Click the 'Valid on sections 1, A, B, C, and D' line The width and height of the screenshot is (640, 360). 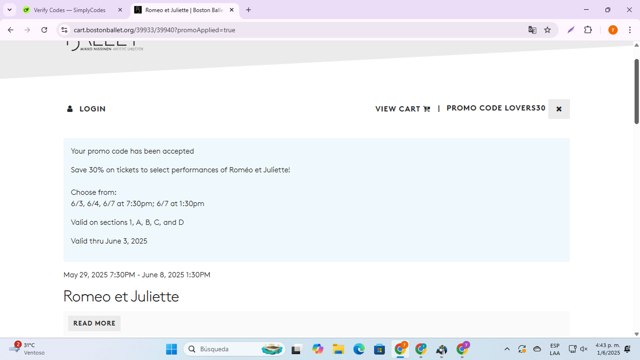(x=127, y=222)
